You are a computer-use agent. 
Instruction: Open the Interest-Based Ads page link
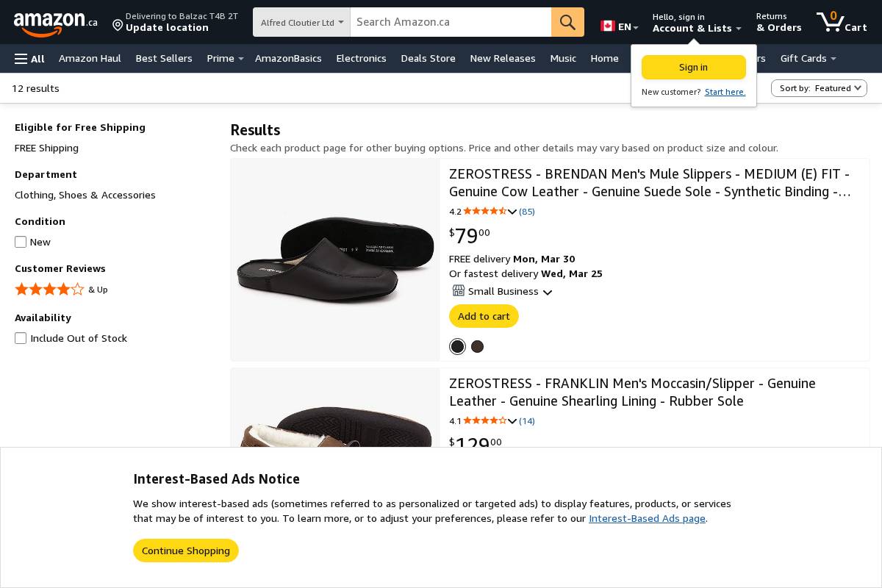coord(647,518)
